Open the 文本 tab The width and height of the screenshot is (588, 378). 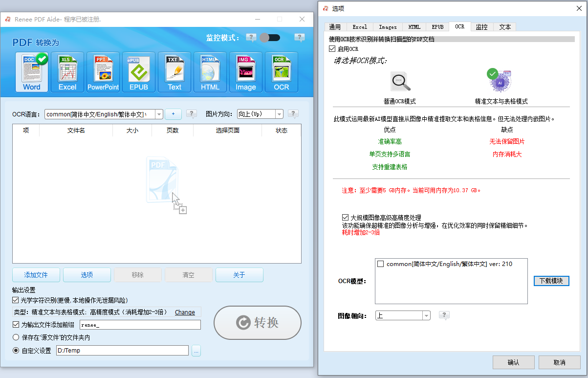coord(505,27)
